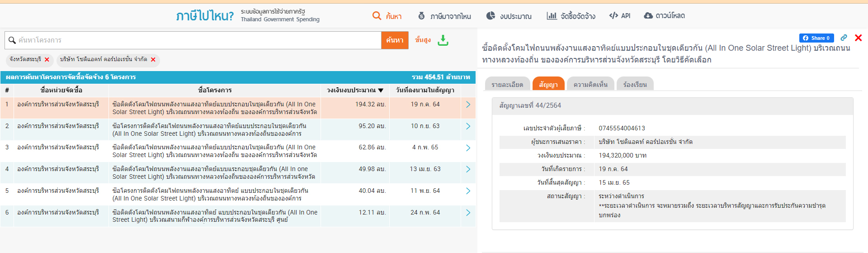Expand details arrow for 12.11 ลบ. project

coord(468,213)
